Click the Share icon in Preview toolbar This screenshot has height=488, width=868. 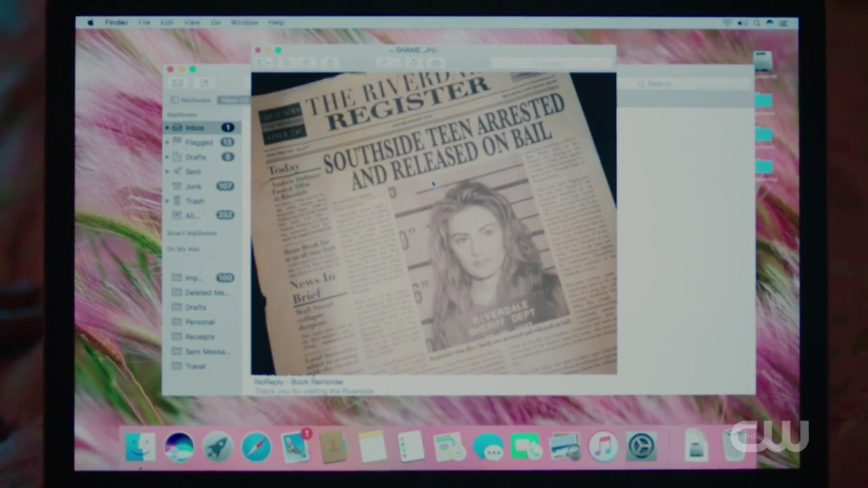tap(330, 63)
